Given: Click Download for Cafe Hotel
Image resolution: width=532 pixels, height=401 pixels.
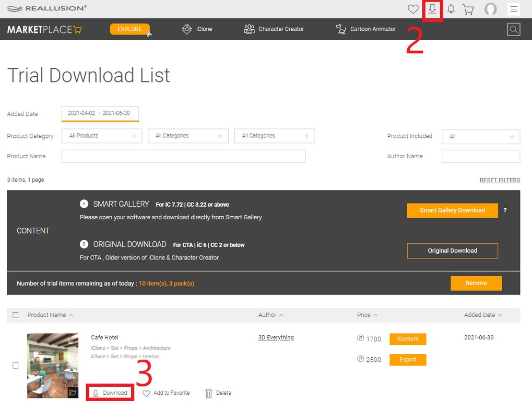Looking at the screenshot, I should (x=110, y=393).
